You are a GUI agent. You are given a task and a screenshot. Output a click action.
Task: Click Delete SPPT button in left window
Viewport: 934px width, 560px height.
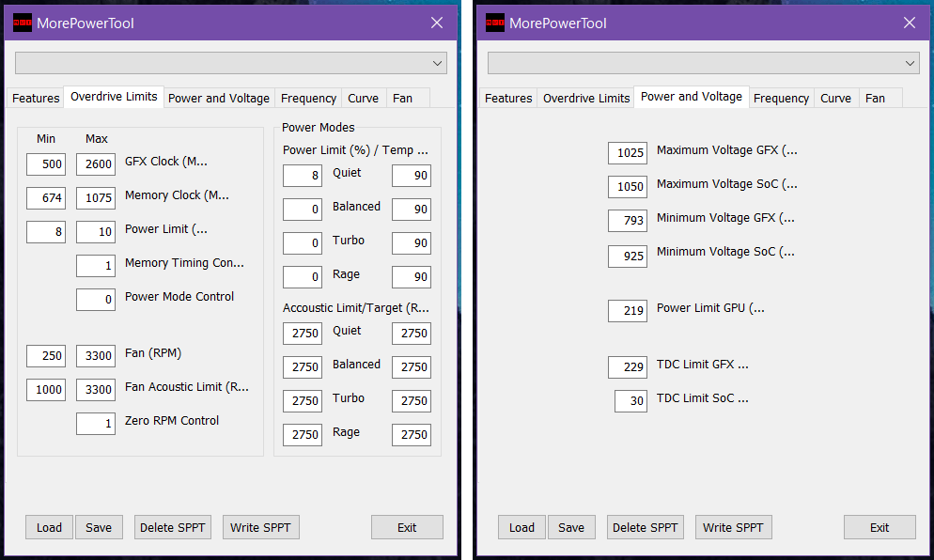173,527
